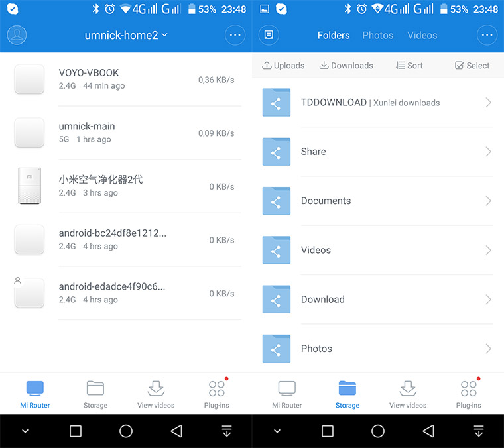This screenshot has height=448, width=504.
Task: Open the TDDOWNLOAD folder icon
Action: (x=277, y=103)
